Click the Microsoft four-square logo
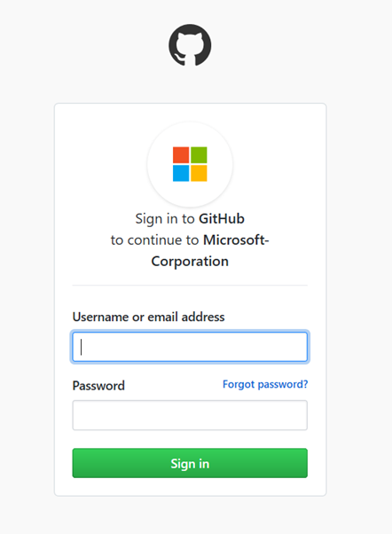The image size is (392, 534). point(190,164)
